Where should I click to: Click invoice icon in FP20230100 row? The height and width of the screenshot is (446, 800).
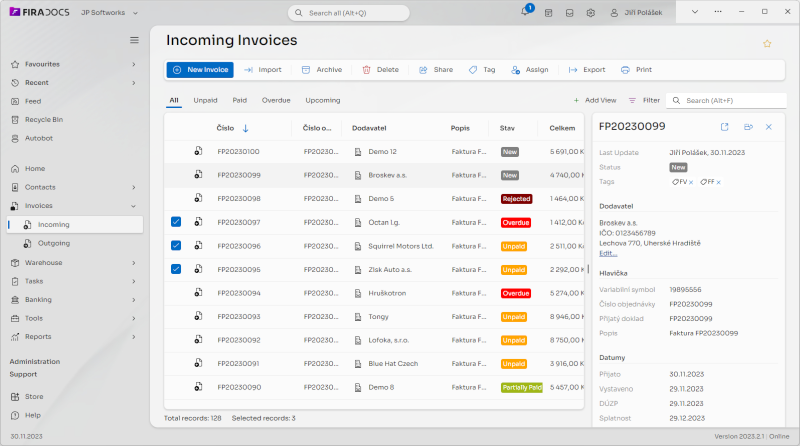[x=198, y=151]
